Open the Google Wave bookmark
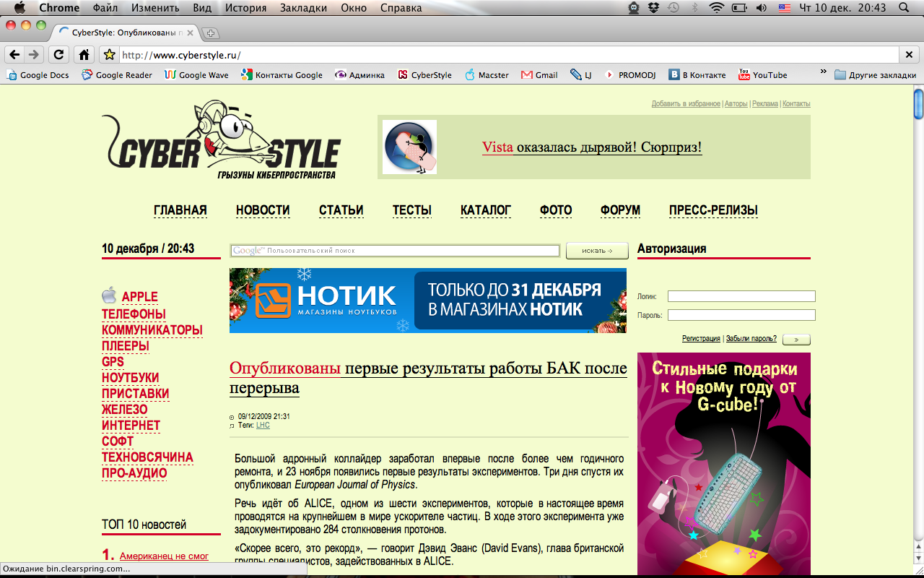Image resolution: width=924 pixels, height=578 pixels. pyautogui.click(x=196, y=74)
